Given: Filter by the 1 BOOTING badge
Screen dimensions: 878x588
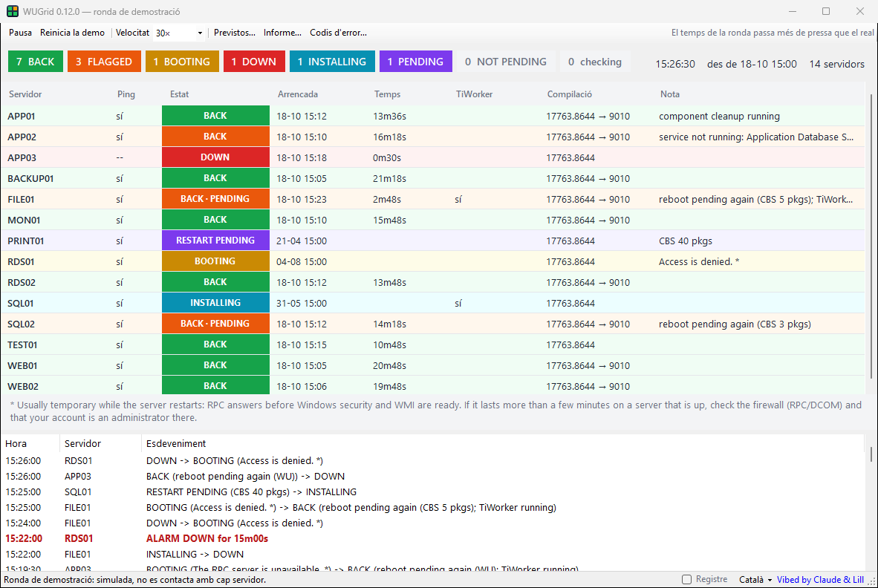Looking at the screenshot, I should [182, 62].
